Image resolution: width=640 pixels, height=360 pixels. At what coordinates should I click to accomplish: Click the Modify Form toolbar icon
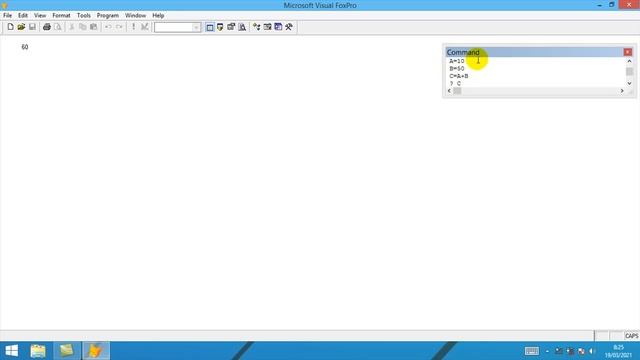(144, 27)
